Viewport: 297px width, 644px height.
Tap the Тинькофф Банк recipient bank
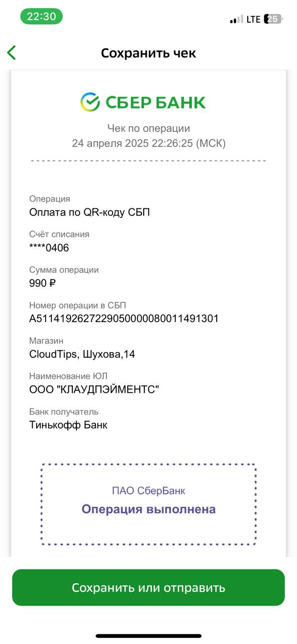click(x=68, y=425)
